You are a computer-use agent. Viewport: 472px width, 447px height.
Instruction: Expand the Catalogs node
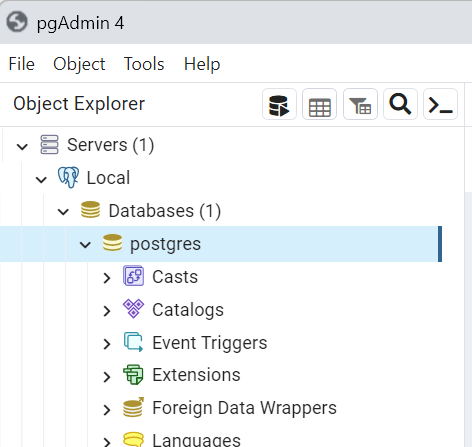click(107, 311)
